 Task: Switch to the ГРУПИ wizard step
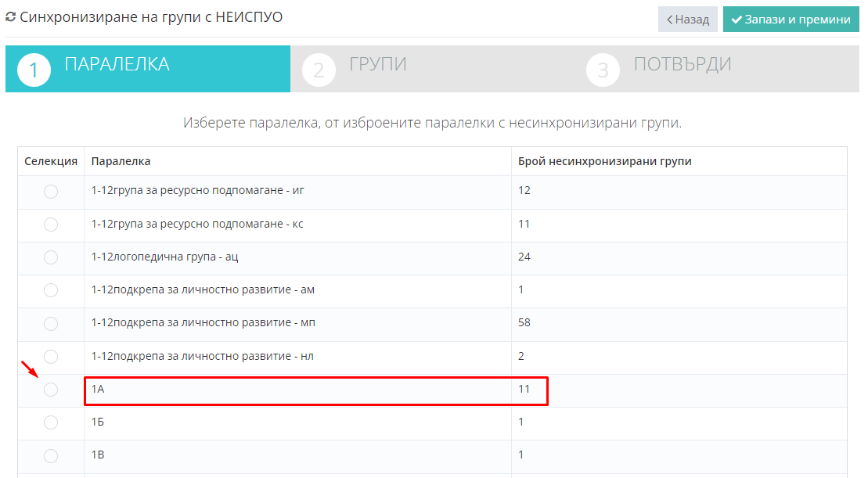point(377,64)
